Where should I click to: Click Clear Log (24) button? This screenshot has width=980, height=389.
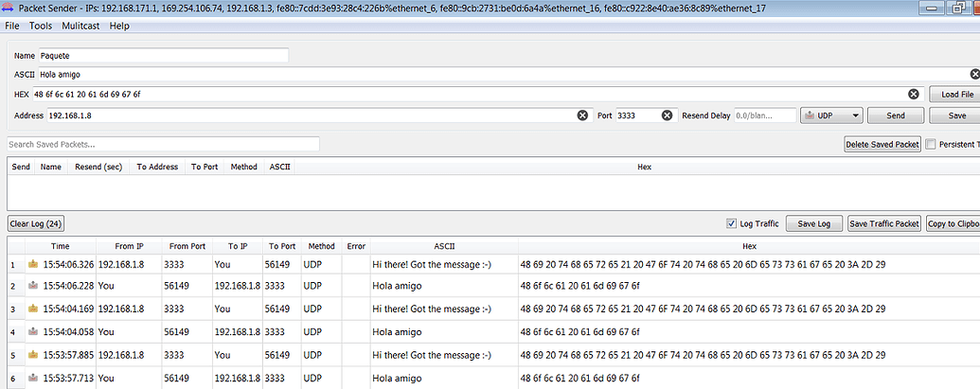[x=36, y=224]
